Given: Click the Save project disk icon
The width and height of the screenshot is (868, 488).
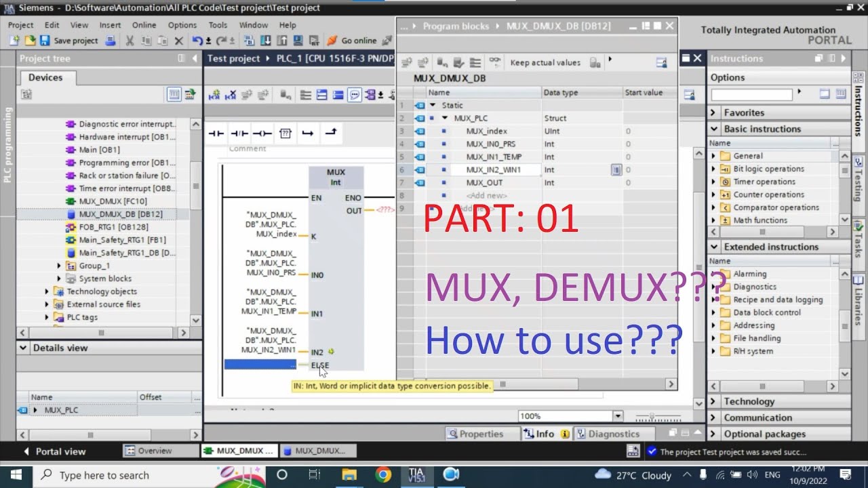Looking at the screenshot, I should [x=45, y=41].
